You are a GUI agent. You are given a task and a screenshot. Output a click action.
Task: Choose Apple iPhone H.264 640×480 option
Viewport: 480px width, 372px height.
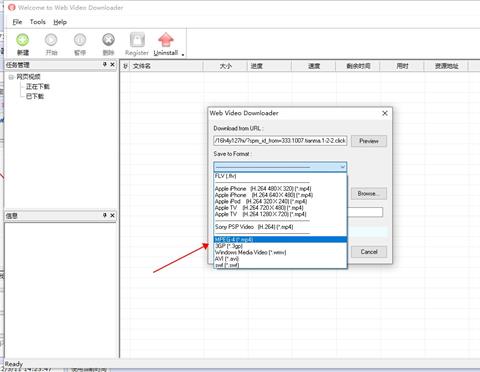click(280, 195)
